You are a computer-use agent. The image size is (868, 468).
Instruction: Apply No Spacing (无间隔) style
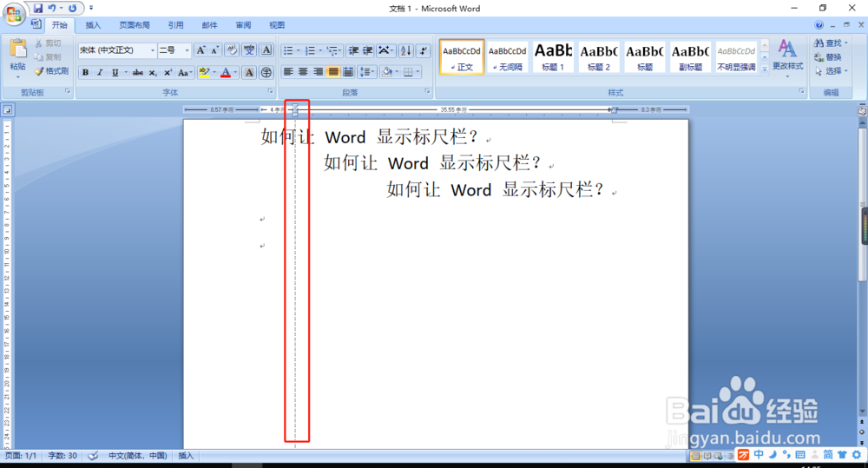coord(508,56)
